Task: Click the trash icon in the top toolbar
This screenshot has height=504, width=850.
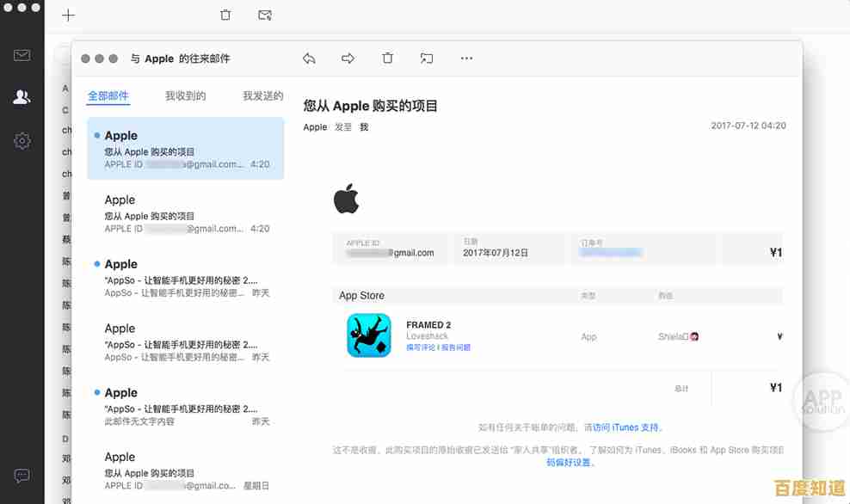Action: pos(225,15)
